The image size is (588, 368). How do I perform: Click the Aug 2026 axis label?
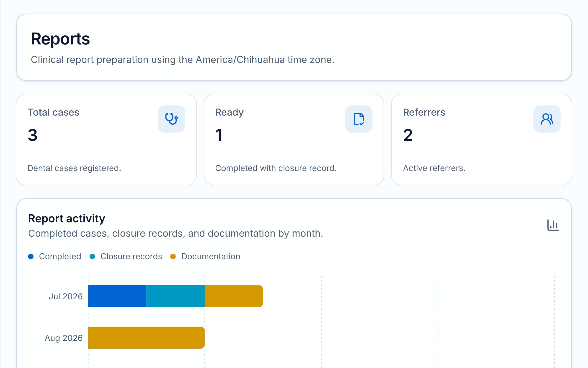(64, 338)
